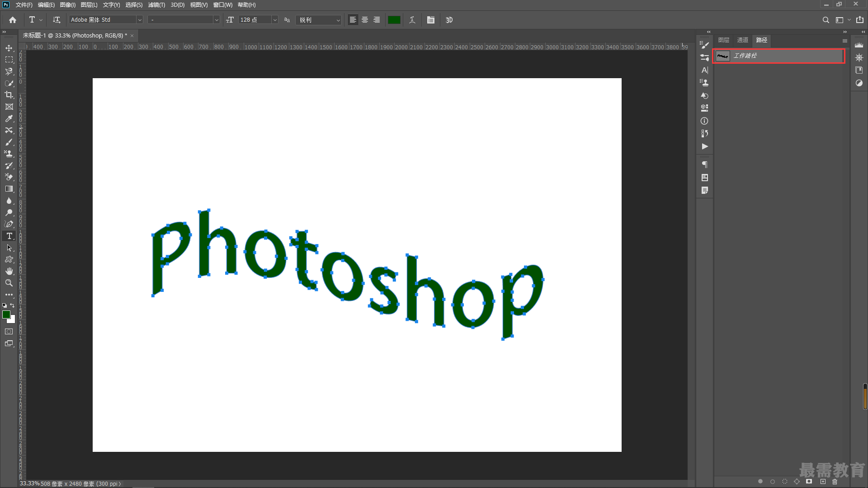The height and width of the screenshot is (488, 868).
Task: Select the Crop tool
Action: [x=9, y=95]
